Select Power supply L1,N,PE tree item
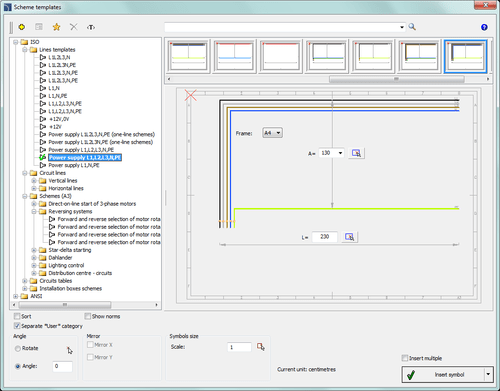 click(x=74, y=165)
